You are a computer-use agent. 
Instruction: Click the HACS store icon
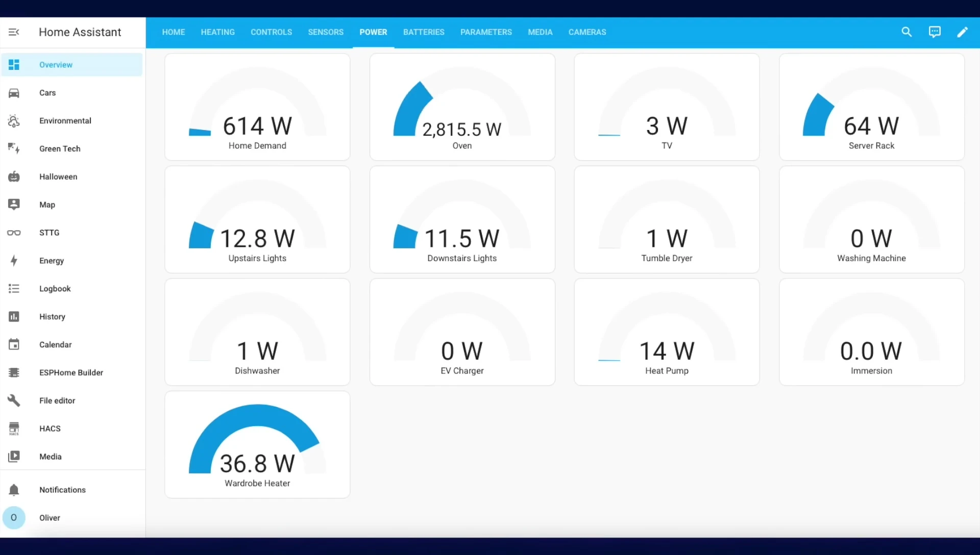pyautogui.click(x=14, y=428)
